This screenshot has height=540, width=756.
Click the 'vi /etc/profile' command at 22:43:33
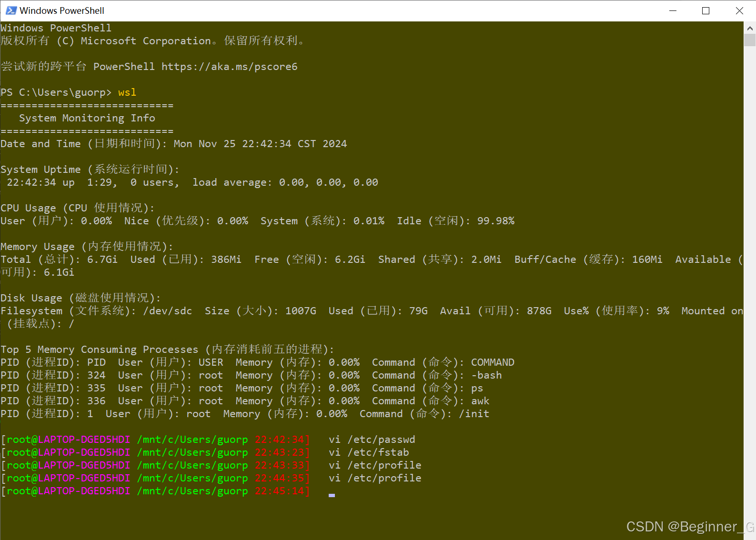pyautogui.click(x=375, y=465)
